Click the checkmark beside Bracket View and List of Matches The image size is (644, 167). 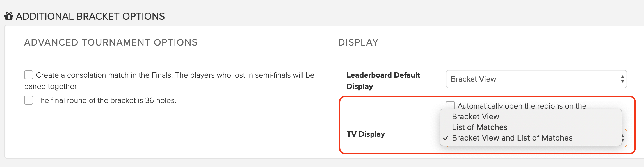[446, 138]
